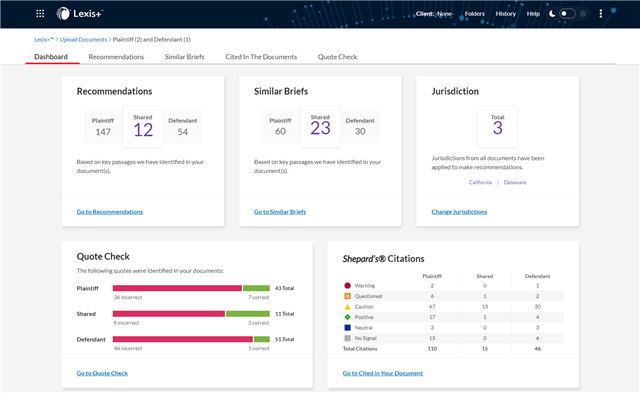Select the Shared 12 recommendations tile
Screen dimensions: 640x393
[143, 127]
